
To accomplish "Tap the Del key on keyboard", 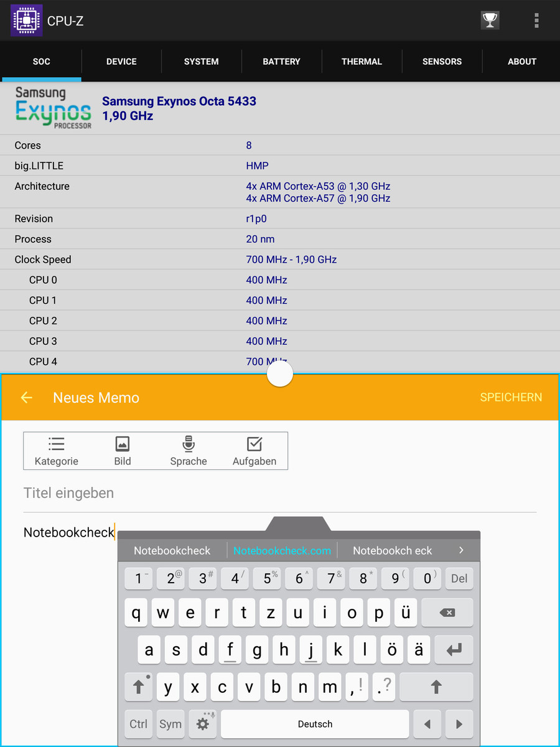I will click(459, 578).
